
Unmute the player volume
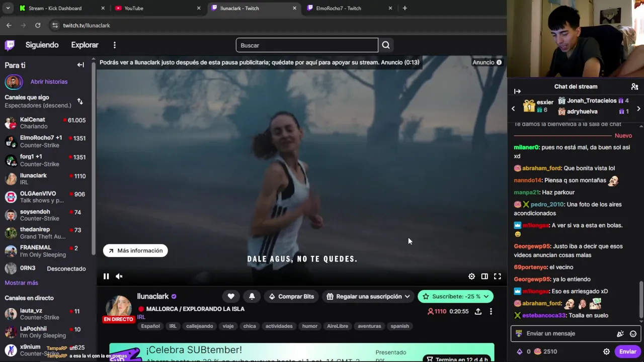point(119,276)
